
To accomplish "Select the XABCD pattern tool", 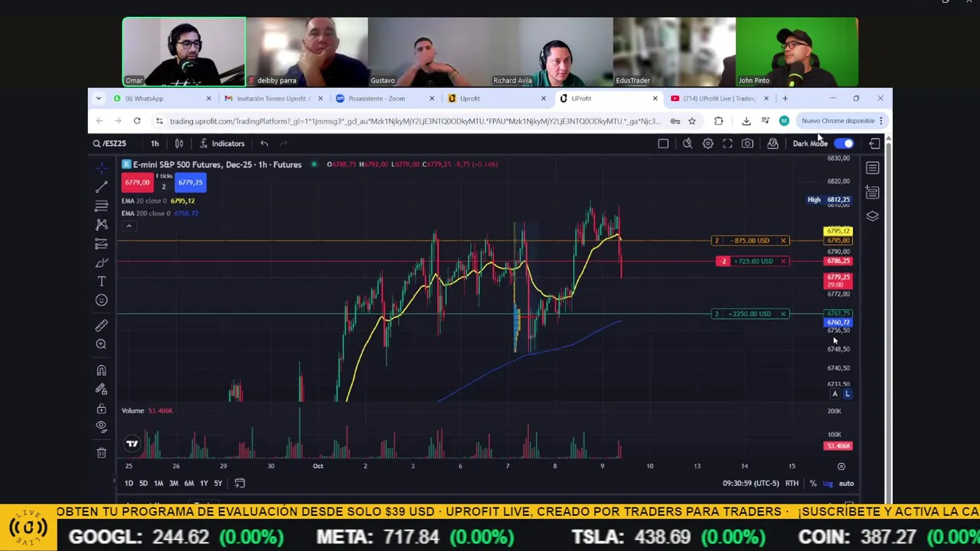I will pos(101,225).
